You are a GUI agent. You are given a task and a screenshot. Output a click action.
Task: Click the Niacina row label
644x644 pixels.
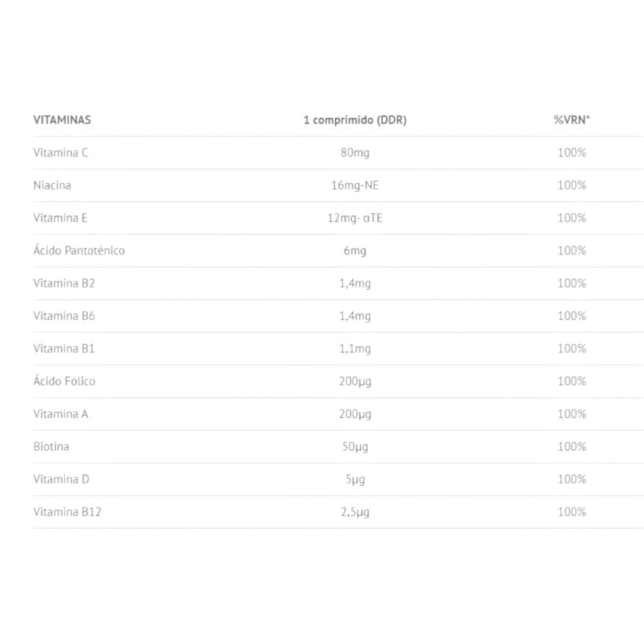click(x=52, y=185)
